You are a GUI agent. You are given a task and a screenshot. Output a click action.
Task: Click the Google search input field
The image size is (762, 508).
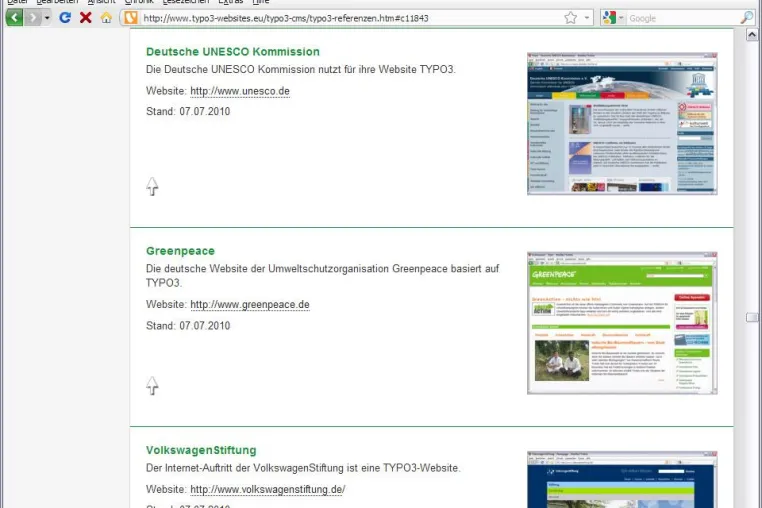683,18
